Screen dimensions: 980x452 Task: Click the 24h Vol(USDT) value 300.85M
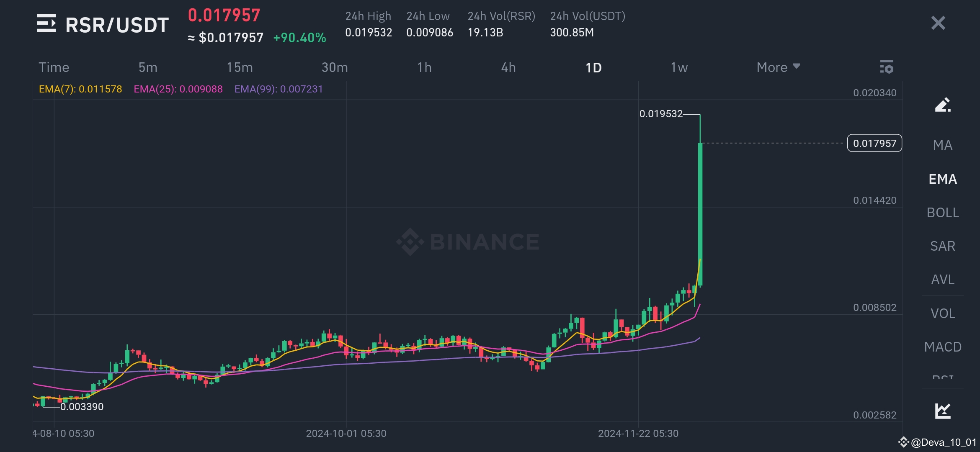pyautogui.click(x=572, y=33)
